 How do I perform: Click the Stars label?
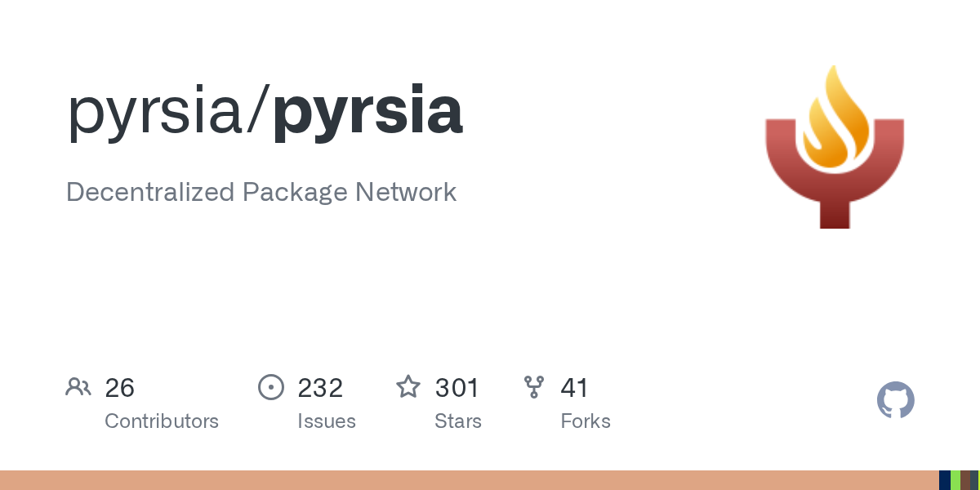[458, 421]
